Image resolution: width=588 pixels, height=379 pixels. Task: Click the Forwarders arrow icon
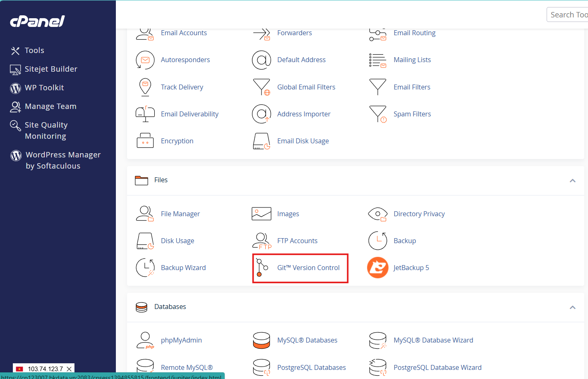click(x=262, y=34)
